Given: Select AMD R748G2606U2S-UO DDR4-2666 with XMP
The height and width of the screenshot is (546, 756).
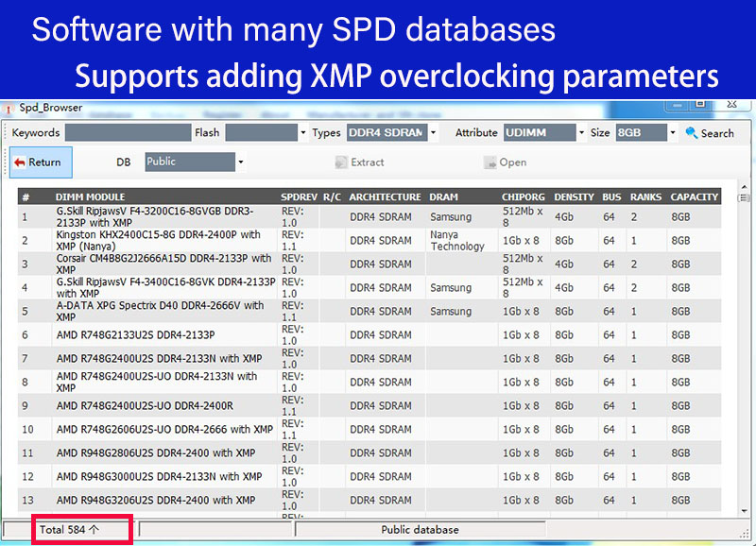Looking at the screenshot, I should [x=369, y=430].
